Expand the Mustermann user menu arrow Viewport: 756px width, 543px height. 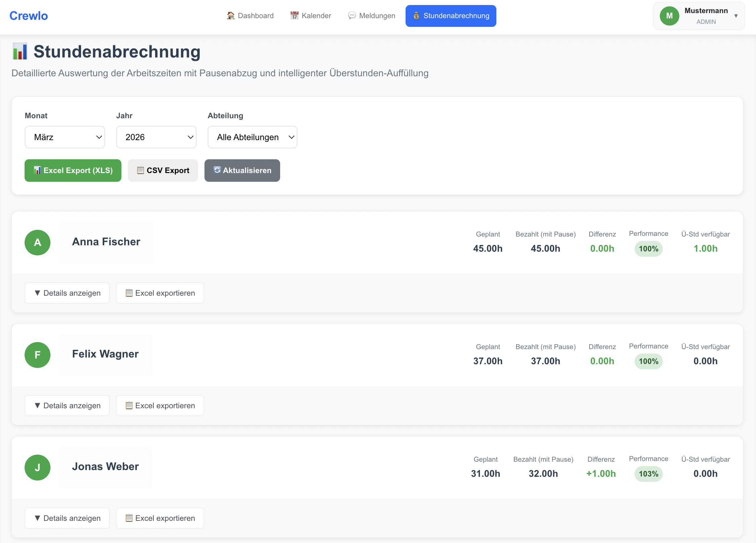[x=736, y=16]
